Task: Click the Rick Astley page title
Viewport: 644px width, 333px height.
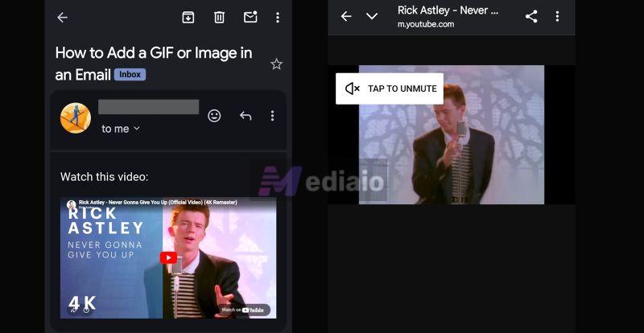Action: tap(448, 10)
